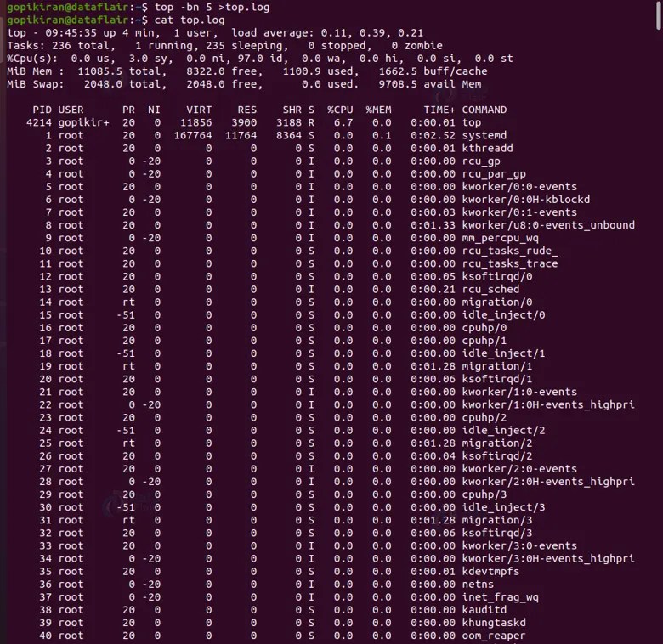This screenshot has height=644, width=663.
Task: Click the 'migration/0' command
Action: coord(497,302)
